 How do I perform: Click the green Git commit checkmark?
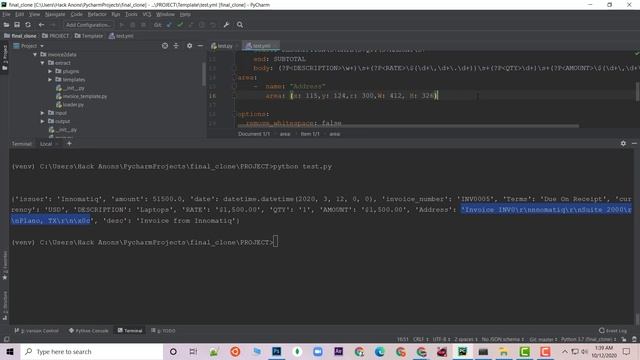180,25
